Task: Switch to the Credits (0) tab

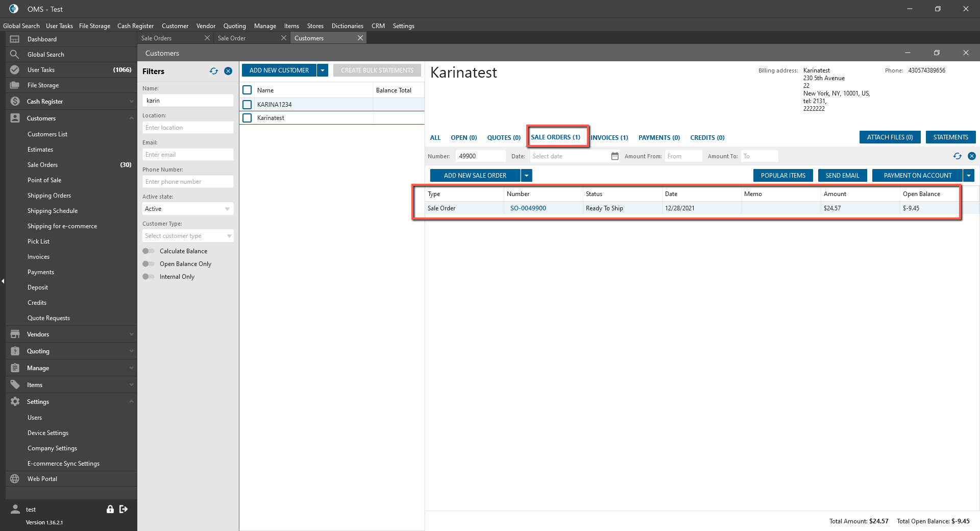Action: pos(707,138)
